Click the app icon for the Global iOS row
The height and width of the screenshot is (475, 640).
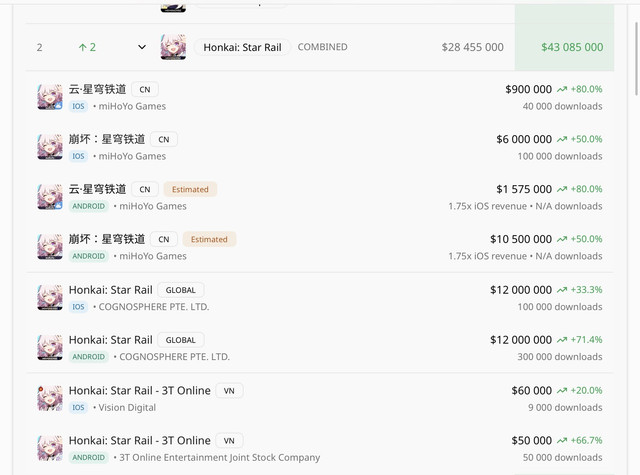50,297
